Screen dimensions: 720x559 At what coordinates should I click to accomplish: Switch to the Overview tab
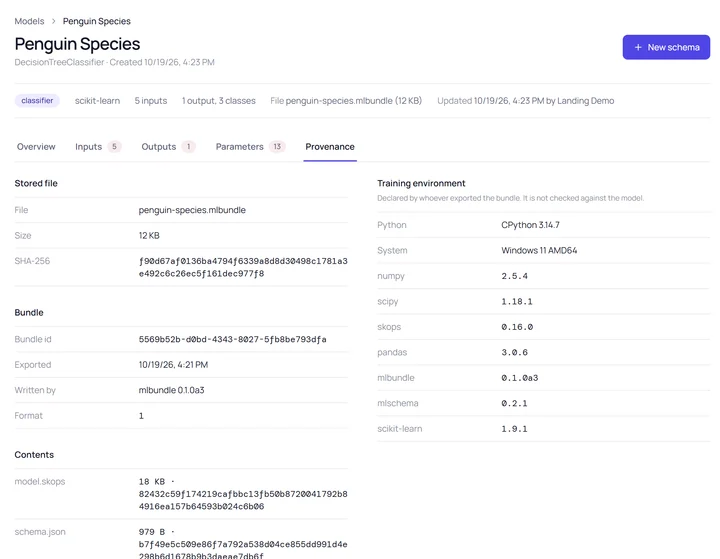point(36,147)
